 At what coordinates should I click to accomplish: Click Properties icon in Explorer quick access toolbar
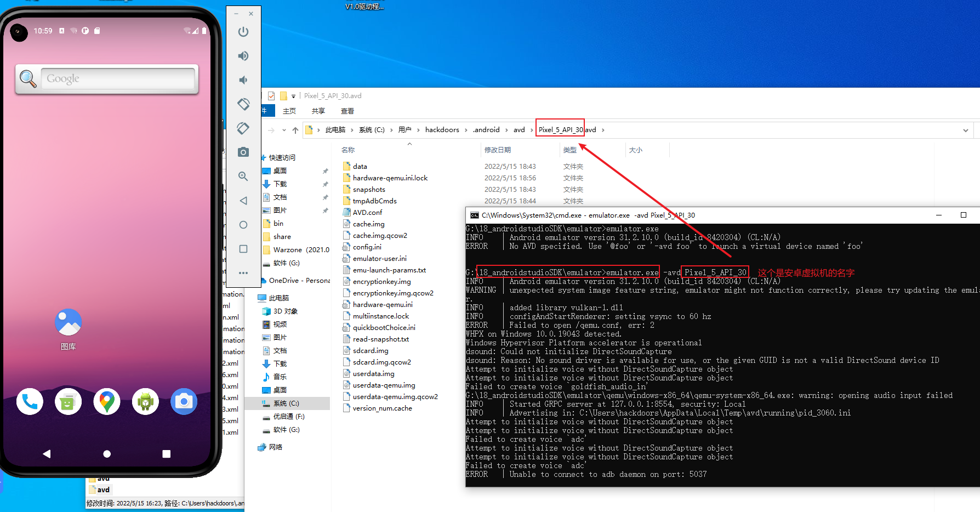271,96
